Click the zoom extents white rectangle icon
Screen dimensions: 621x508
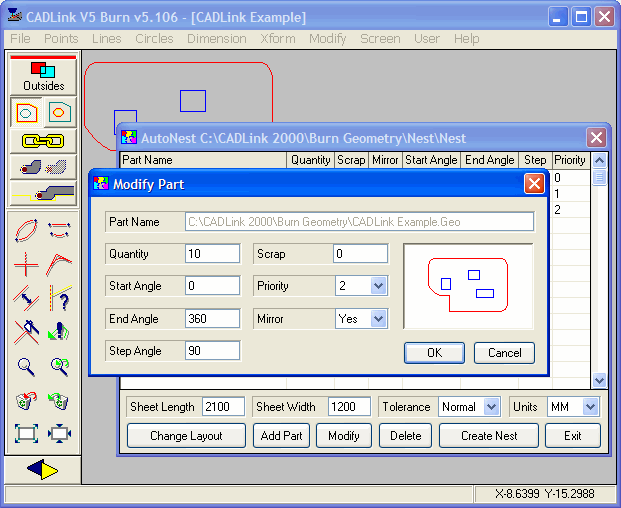point(27,434)
